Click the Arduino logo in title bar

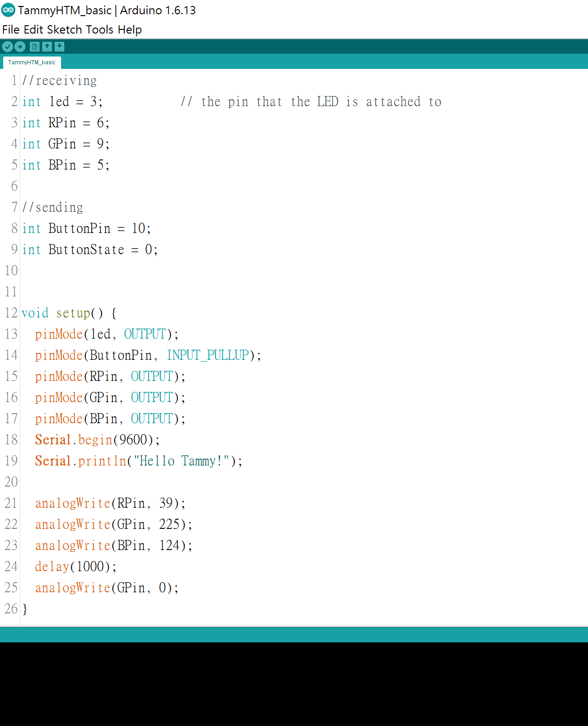tap(8, 10)
